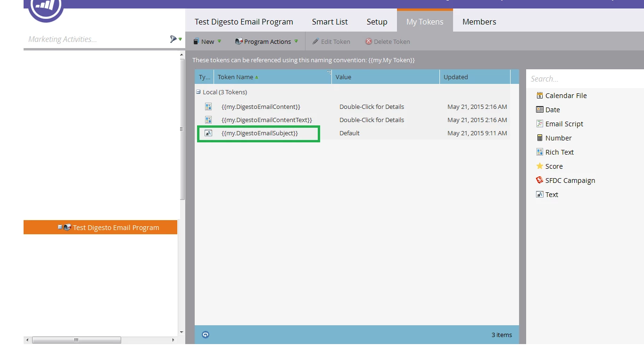Click the rich text icon for DigestoEmailContent row

208,107
